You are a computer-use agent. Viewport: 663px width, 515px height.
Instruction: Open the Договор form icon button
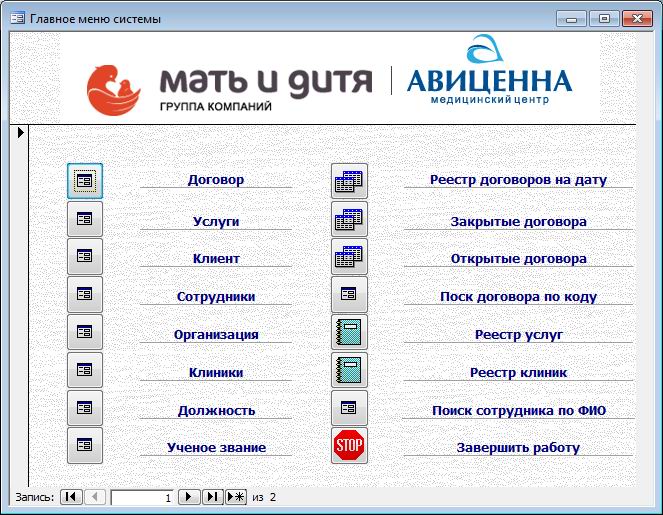tap(85, 181)
